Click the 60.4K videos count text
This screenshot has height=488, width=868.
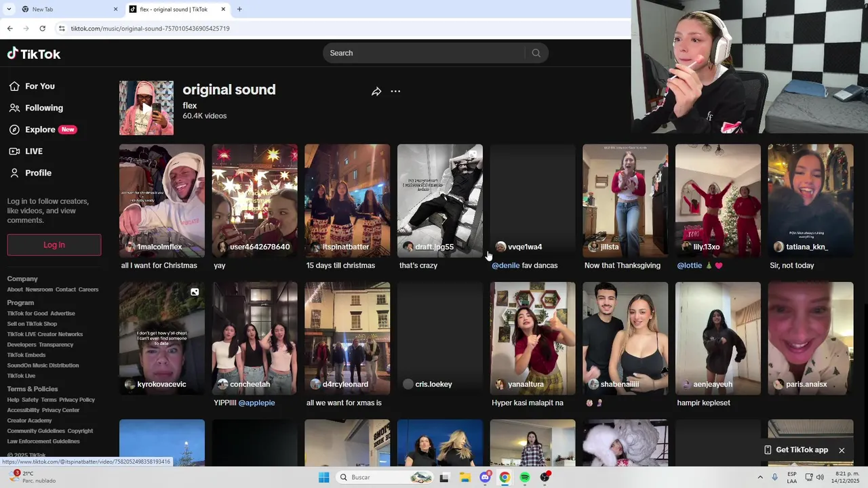(205, 116)
